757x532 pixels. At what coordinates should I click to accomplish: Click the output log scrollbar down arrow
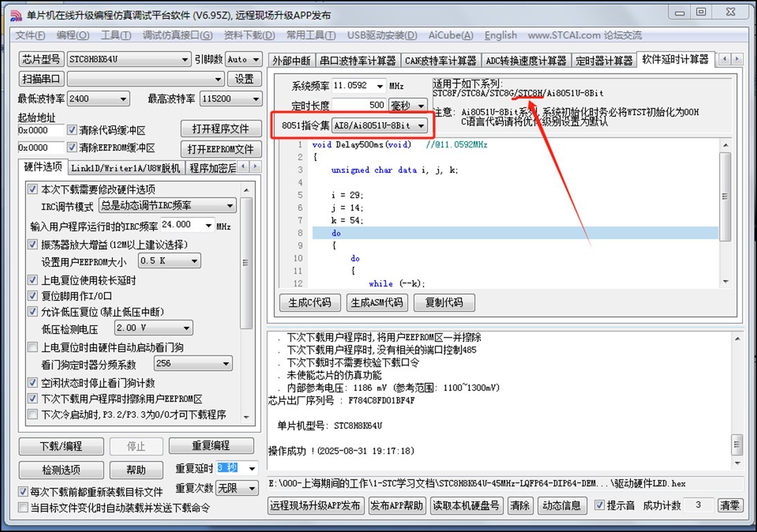click(737, 463)
